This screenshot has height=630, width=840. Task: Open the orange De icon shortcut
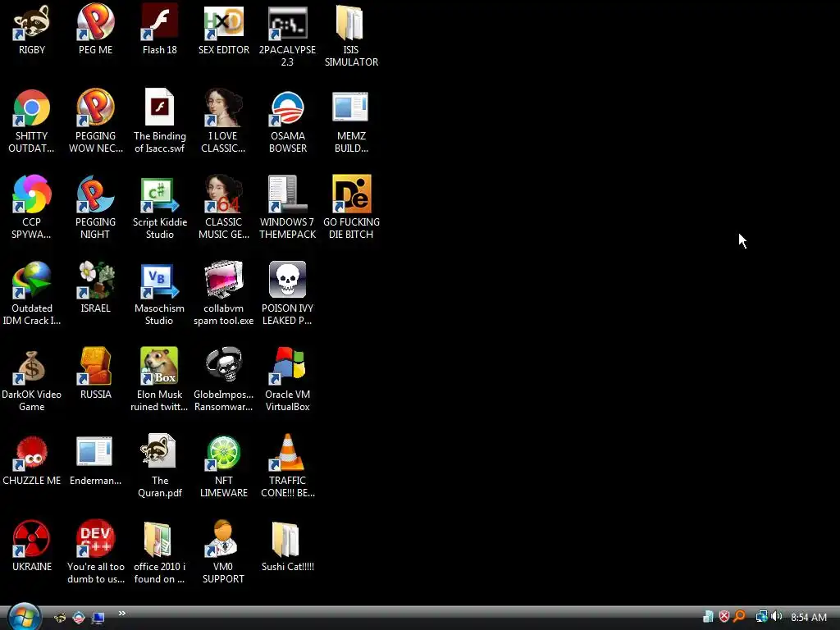point(351,194)
